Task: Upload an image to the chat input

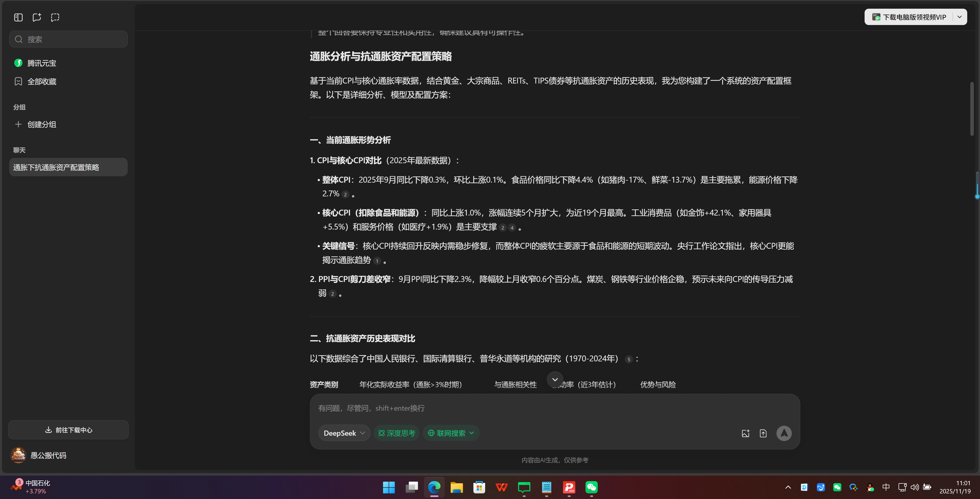Action: 745,433
